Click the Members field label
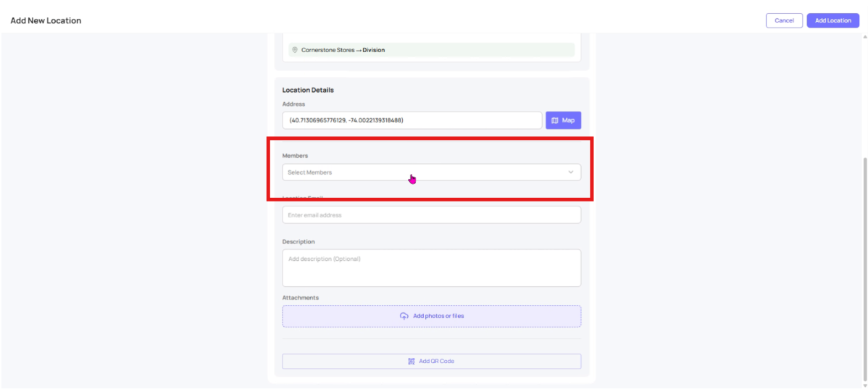The width and height of the screenshot is (868, 392). (295, 156)
